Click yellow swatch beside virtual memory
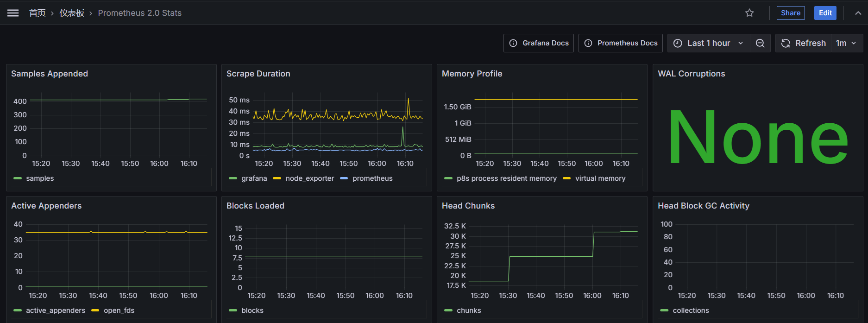This screenshot has width=868, height=323. (566, 178)
